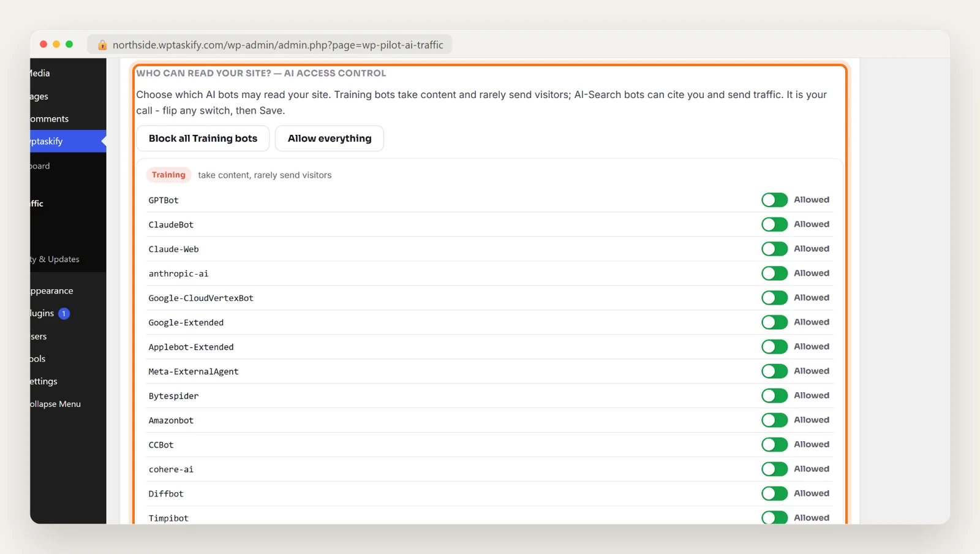Click Collapse Menu in the sidebar
Image resolution: width=980 pixels, height=554 pixels.
point(55,404)
